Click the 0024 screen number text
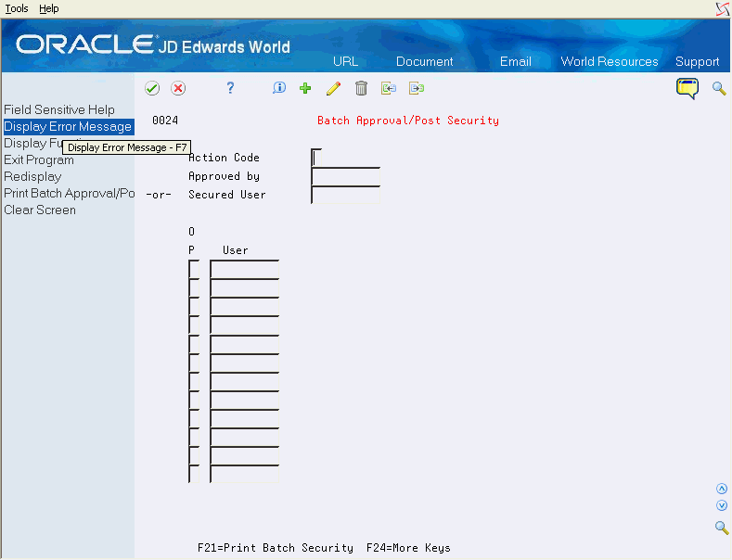 pos(165,121)
